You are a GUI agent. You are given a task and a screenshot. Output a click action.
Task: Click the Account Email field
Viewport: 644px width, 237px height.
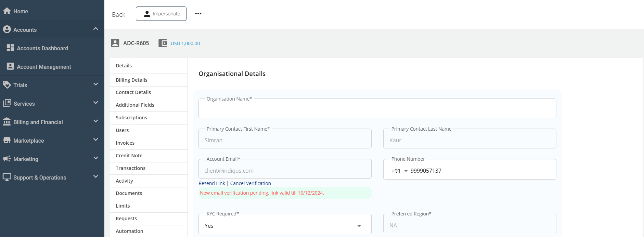(x=285, y=169)
